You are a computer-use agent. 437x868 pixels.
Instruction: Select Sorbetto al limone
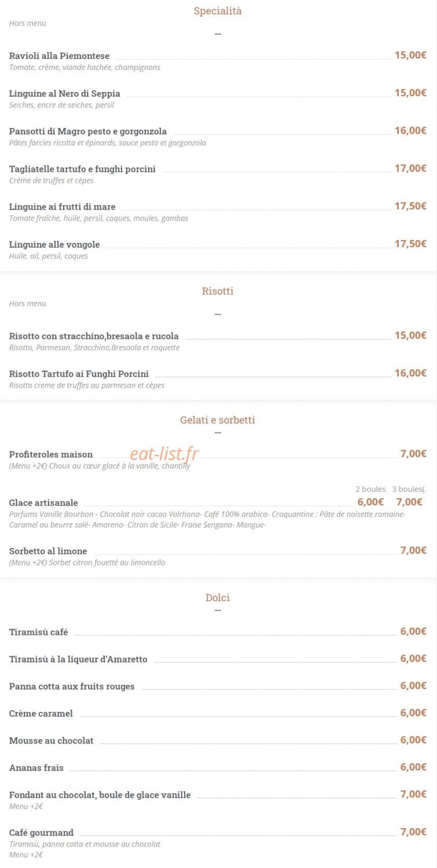pyautogui.click(x=48, y=551)
